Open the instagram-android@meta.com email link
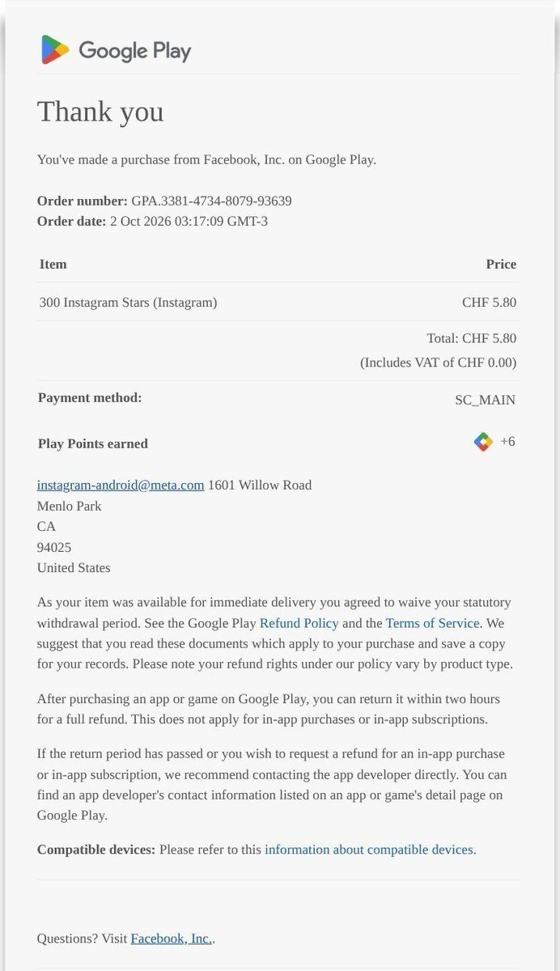The height and width of the screenshot is (971, 560). click(x=121, y=485)
